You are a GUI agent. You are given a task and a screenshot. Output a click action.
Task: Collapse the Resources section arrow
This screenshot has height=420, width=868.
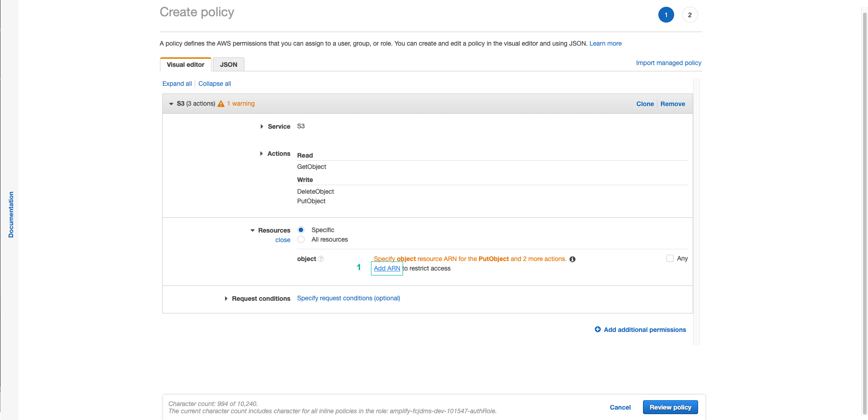click(253, 230)
